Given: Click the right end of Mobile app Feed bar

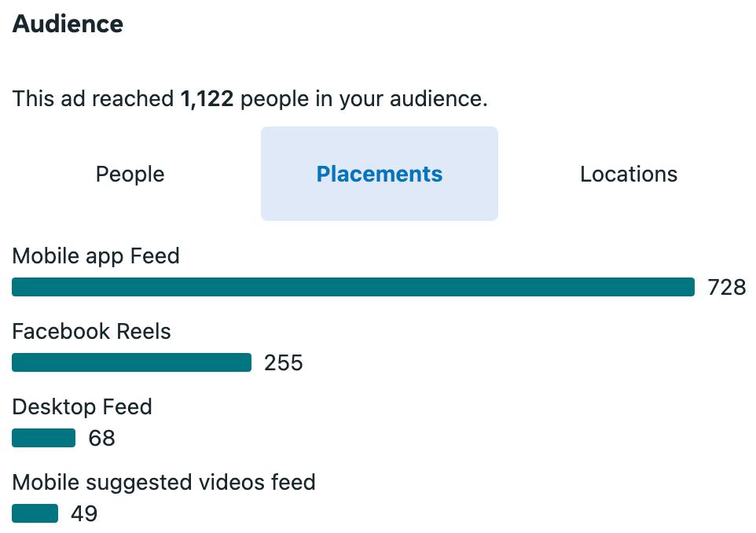Looking at the screenshot, I should coord(691,287).
